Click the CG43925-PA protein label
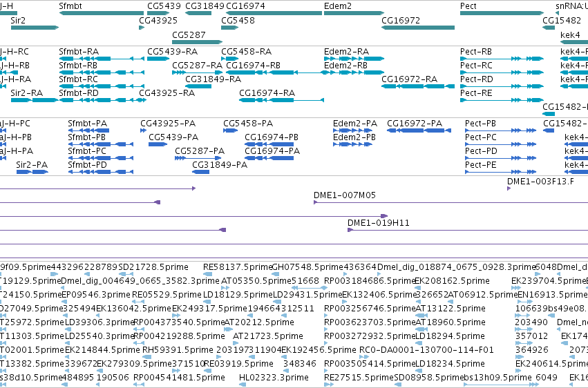The width and height of the screenshot is (588, 388). coord(168,123)
